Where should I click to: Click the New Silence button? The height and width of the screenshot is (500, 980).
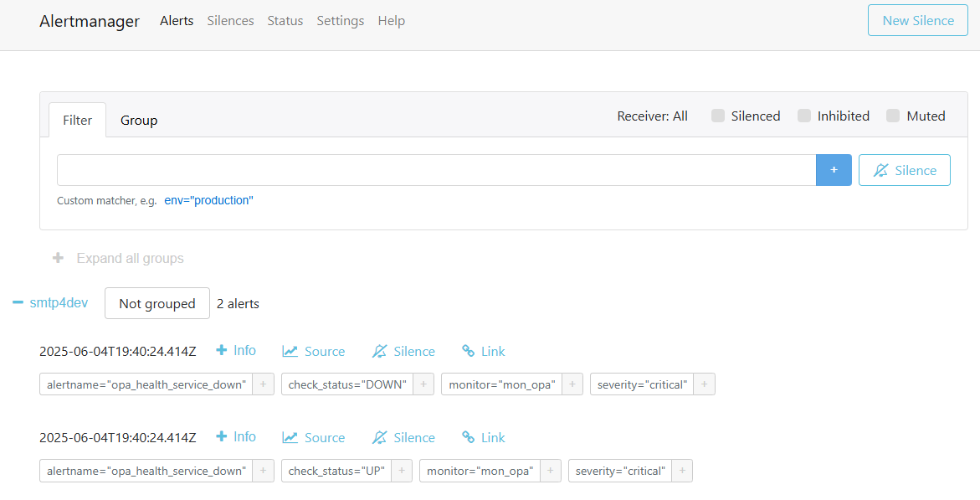[917, 20]
